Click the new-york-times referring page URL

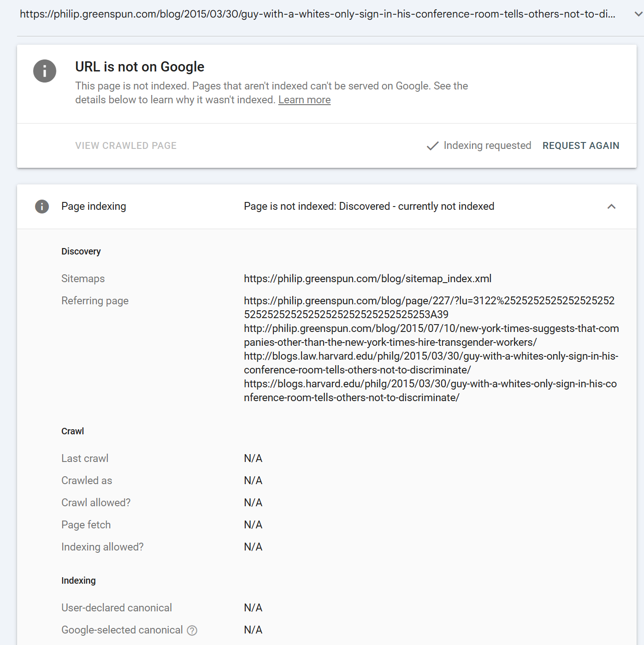pyautogui.click(x=431, y=335)
